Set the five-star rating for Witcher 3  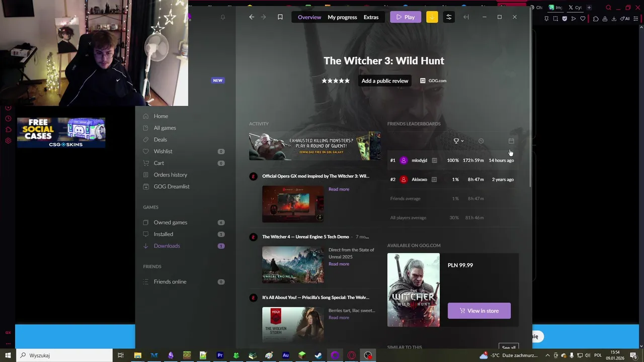click(x=336, y=80)
